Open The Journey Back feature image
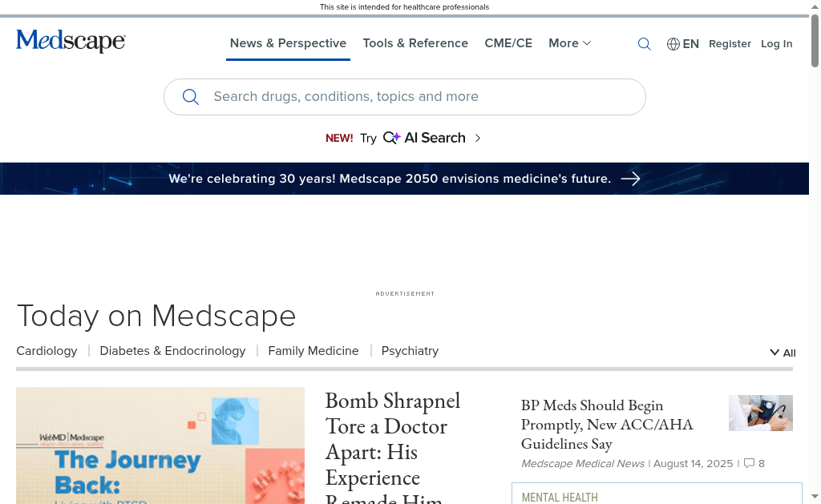 point(160,446)
